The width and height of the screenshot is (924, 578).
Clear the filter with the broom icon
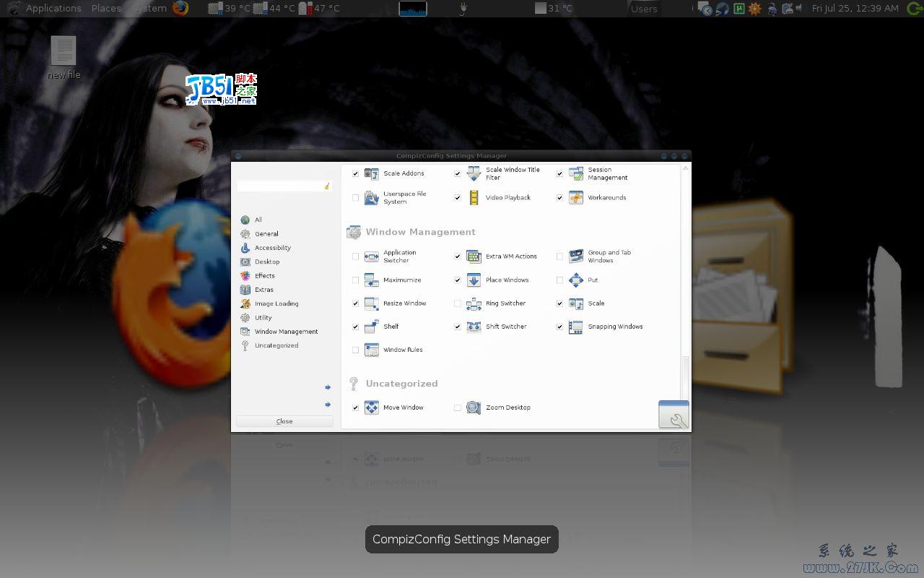point(327,186)
